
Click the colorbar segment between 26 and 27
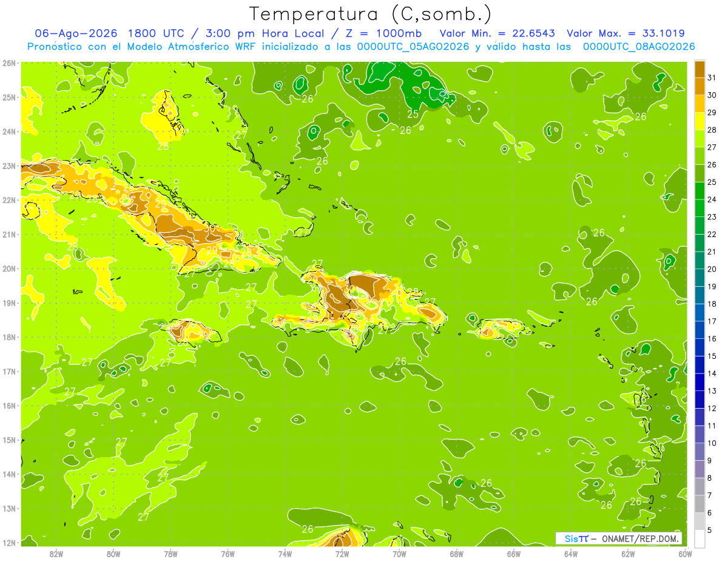(699, 156)
